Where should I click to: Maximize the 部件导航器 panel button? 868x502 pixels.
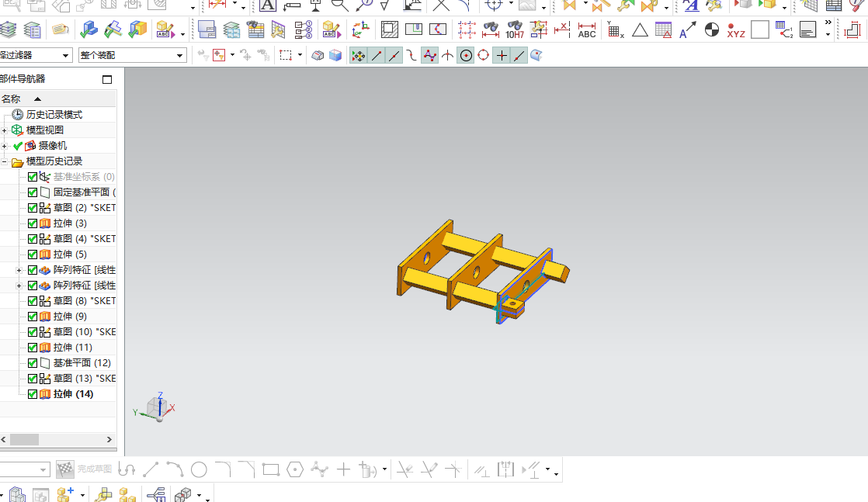coord(107,80)
